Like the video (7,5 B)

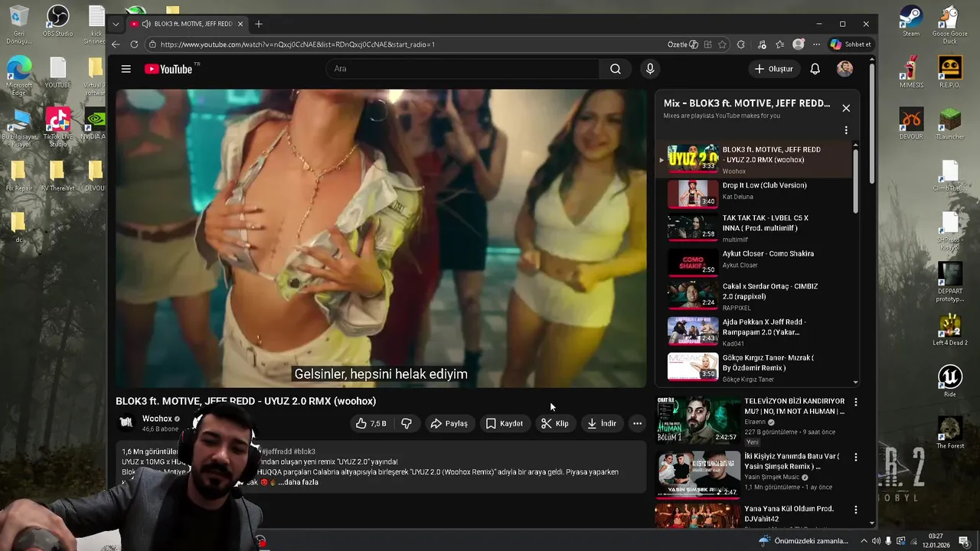tap(371, 423)
